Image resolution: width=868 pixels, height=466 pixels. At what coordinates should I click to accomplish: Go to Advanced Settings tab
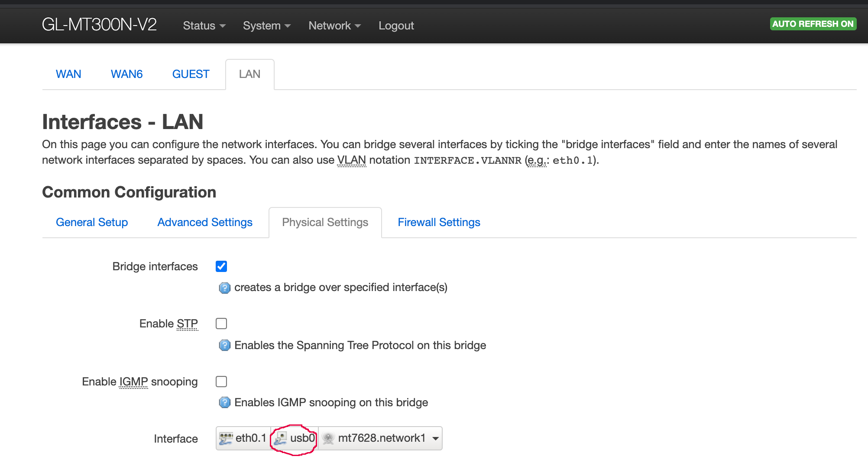(205, 222)
